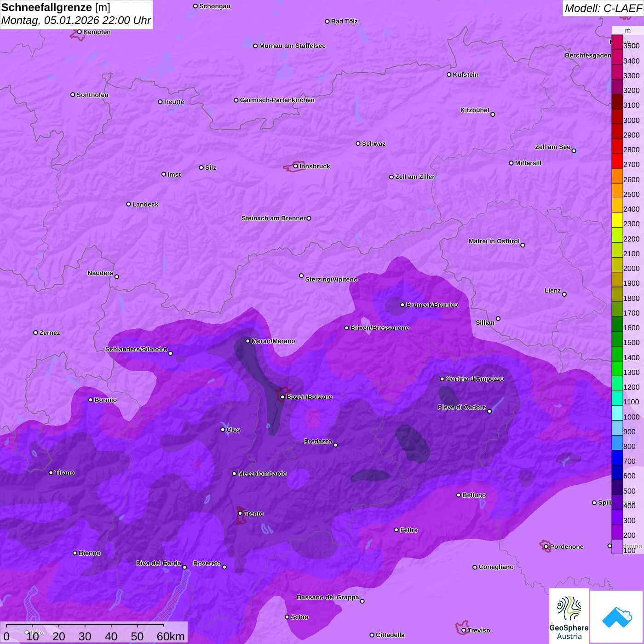Click the Conegliano label
The height and width of the screenshot is (644, 644).
(x=496, y=567)
